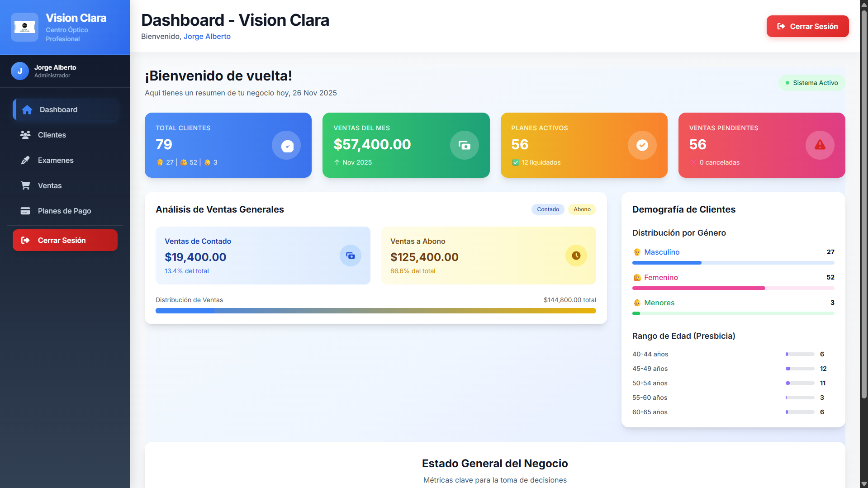Click the logout icon inside sidebar Cerrar Sesión
The width and height of the screenshot is (868, 488).
[x=26, y=240]
